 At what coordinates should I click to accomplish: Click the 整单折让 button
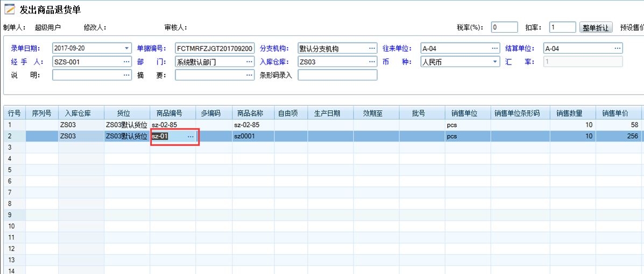[x=596, y=27]
